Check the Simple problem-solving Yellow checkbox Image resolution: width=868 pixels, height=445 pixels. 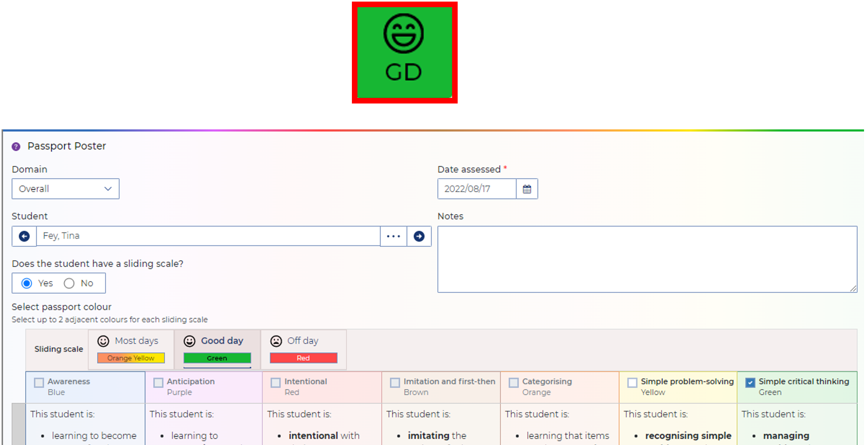tap(632, 383)
